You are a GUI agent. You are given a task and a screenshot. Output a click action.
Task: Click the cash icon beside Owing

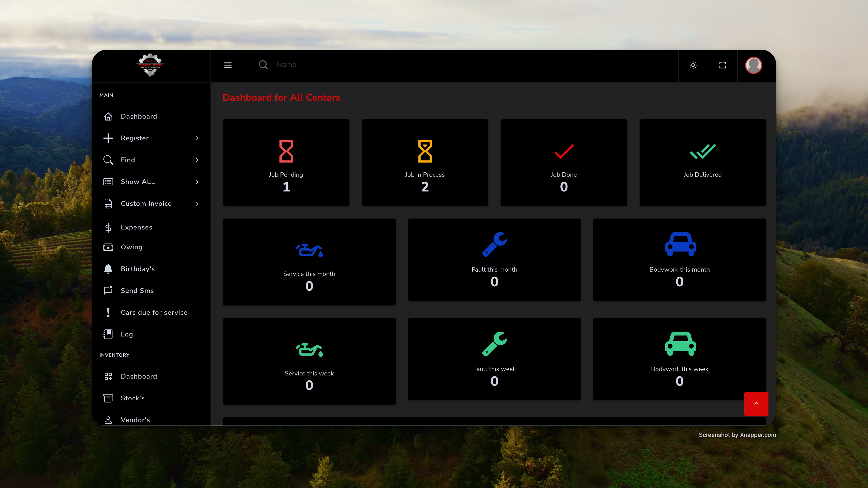108,247
